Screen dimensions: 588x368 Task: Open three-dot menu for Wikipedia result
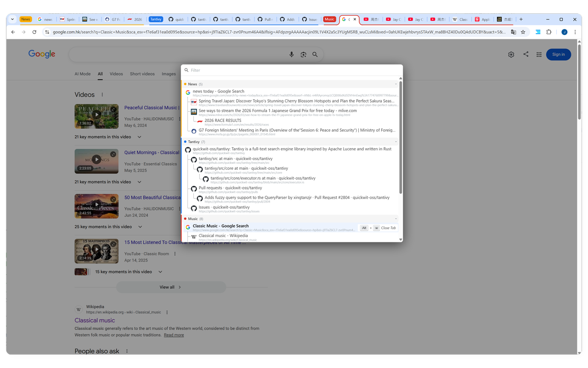[167, 312]
